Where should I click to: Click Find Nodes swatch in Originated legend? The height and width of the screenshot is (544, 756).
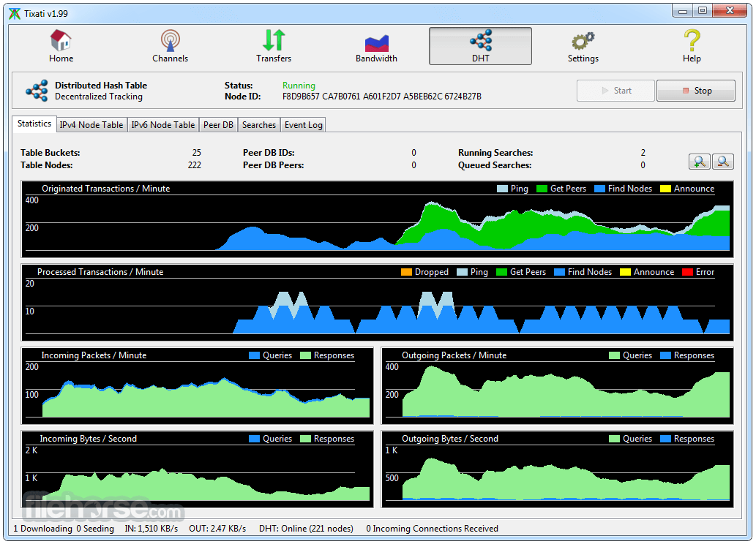tap(600, 189)
